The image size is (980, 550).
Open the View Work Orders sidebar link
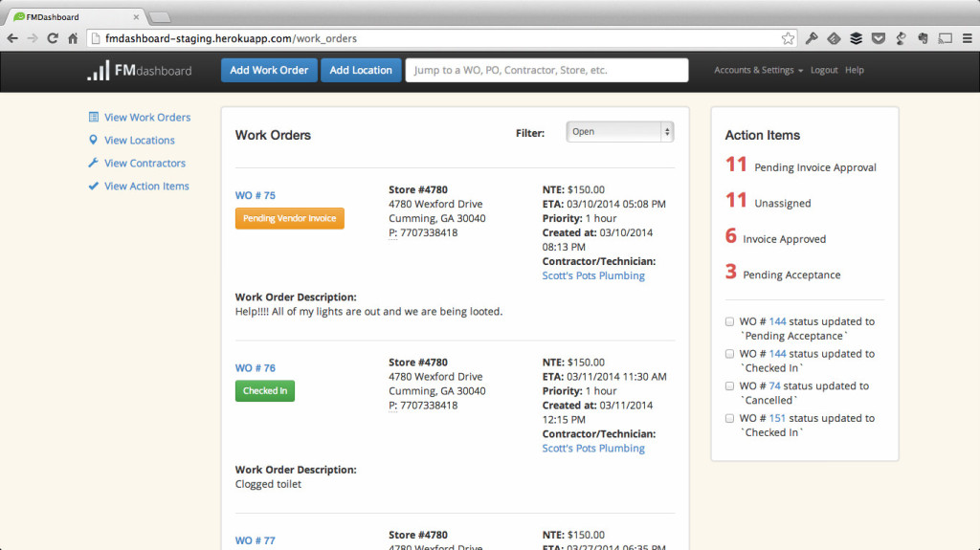[146, 117]
